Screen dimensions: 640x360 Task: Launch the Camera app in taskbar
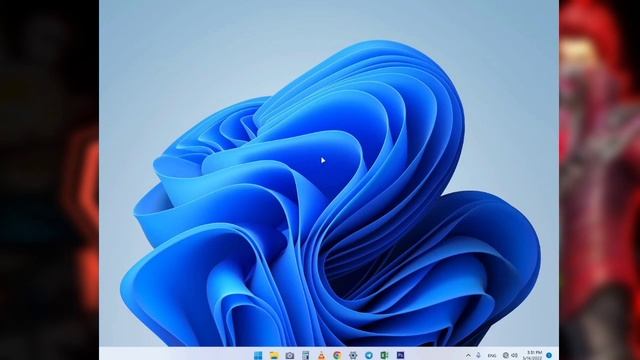tap(290, 356)
